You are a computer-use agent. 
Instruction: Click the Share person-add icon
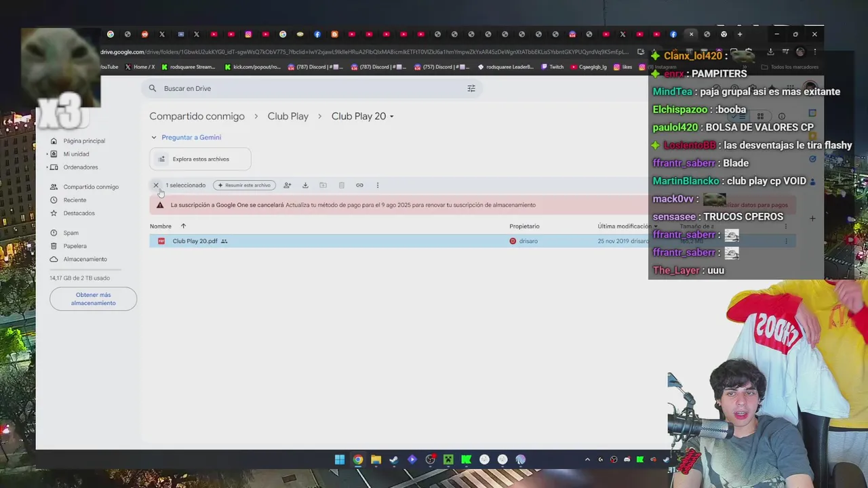click(x=287, y=185)
